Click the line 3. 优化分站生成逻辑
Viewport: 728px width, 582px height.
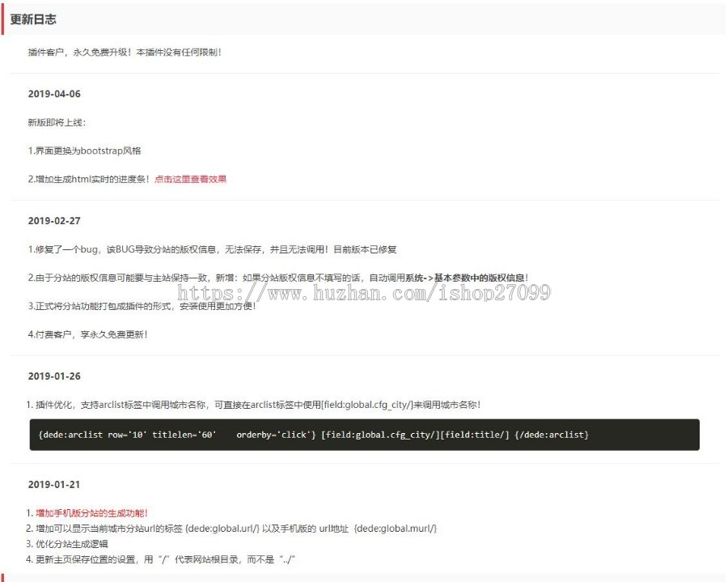67,544
